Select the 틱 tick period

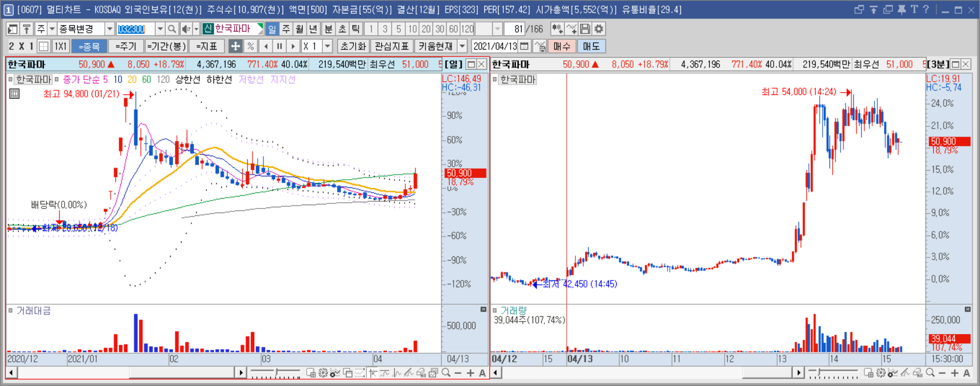(x=356, y=29)
